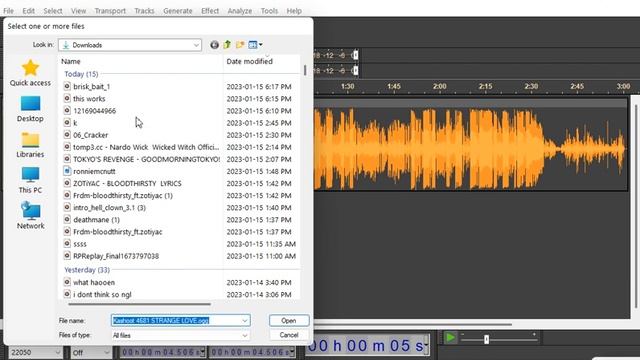Image resolution: width=640 pixels, height=360 pixels.
Task: Click the file list vertical scrollbar
Action: [x=305, y=70]
